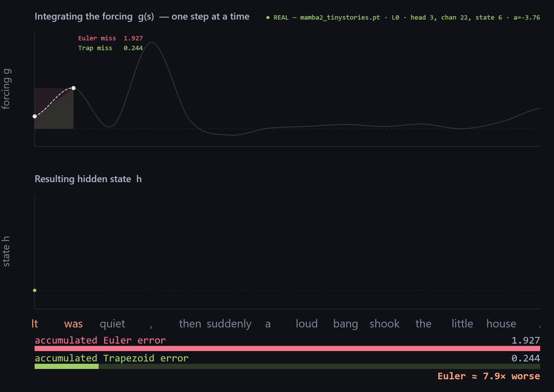Click the green initial state dot
The height and width of the screenshot is (392, 554).
click(34, 290)
